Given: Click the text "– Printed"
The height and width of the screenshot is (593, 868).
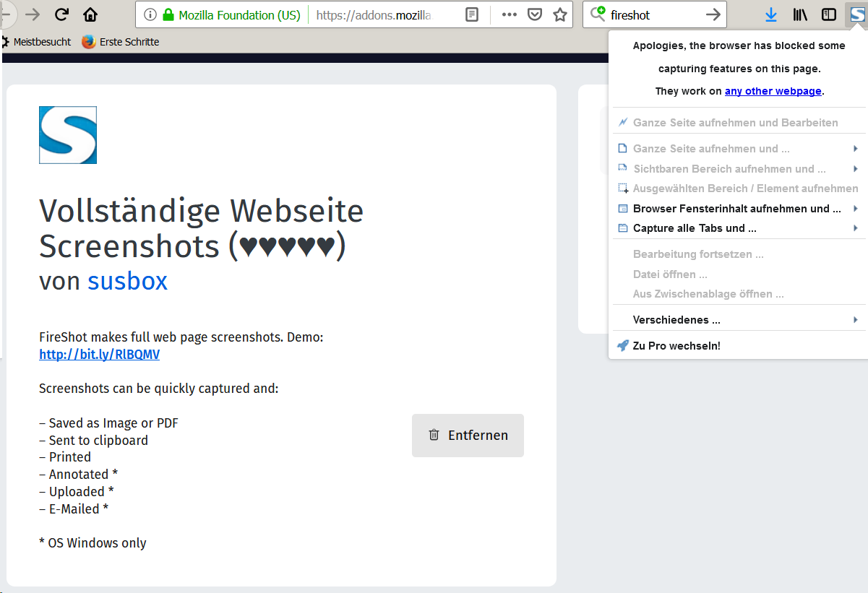Looking at the screenshot, I should pos(65,457).
